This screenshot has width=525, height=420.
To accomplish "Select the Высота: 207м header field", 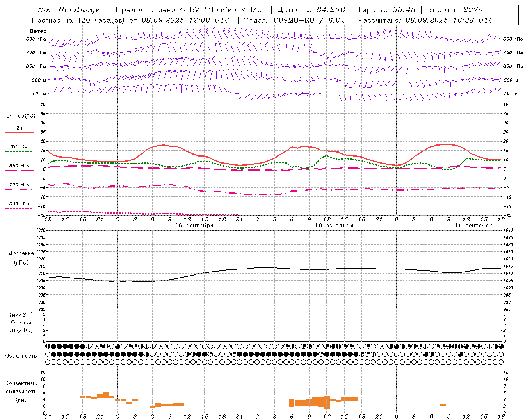I will pos(455,10).
